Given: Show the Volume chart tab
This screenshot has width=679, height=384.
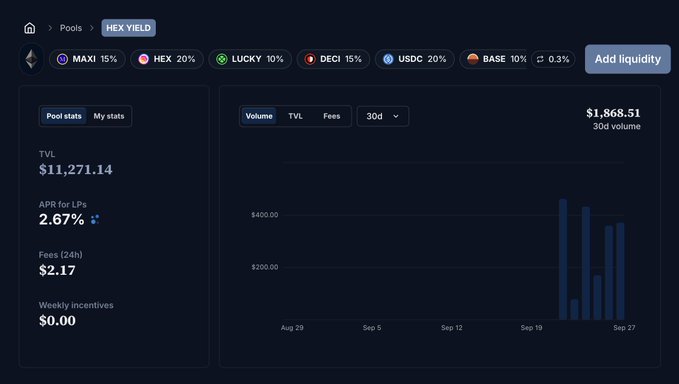Looking at the screenshot, I should [259, 116].
